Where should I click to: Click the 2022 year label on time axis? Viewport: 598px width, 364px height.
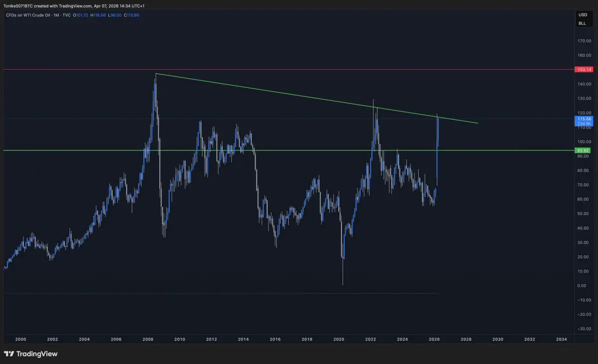[370, 339]
